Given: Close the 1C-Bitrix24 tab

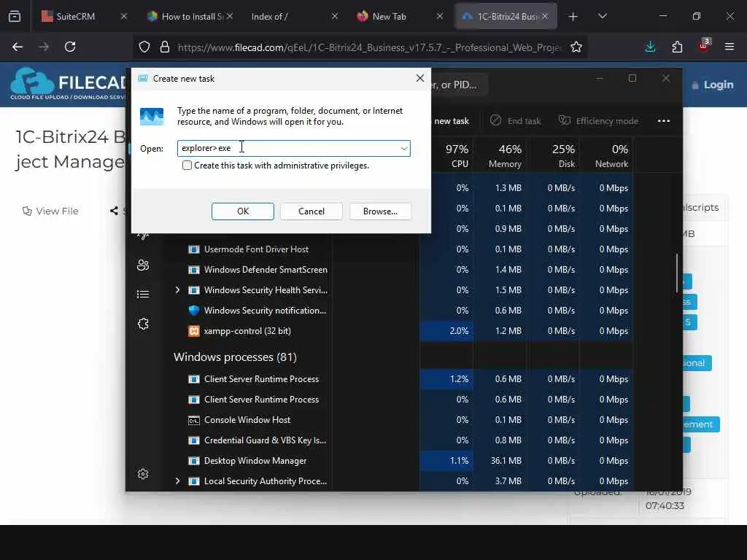Looking at the screenshot, I should click(545, 16).
